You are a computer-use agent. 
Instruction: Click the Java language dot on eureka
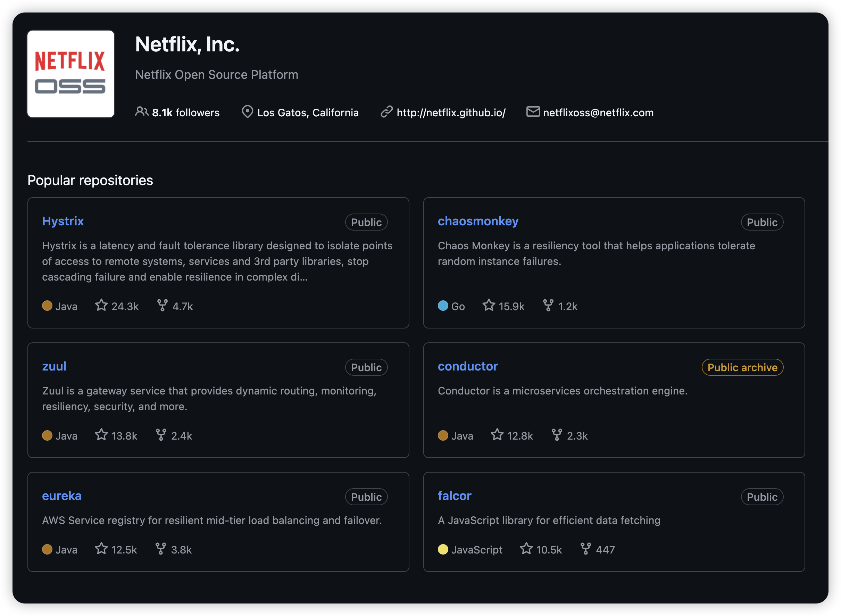[47, 549]
